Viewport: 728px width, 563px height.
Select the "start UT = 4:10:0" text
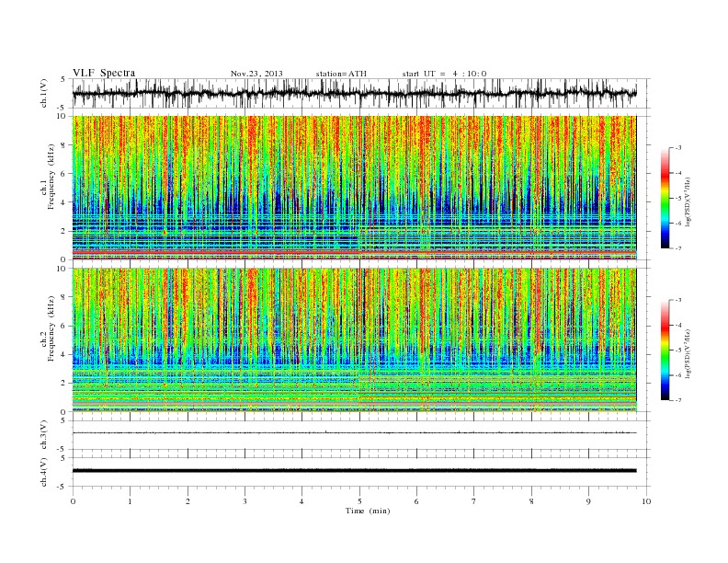444,74
